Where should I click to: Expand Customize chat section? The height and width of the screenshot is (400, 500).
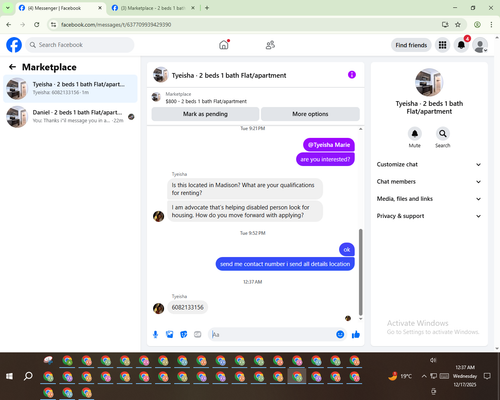(x=429, y=164)
